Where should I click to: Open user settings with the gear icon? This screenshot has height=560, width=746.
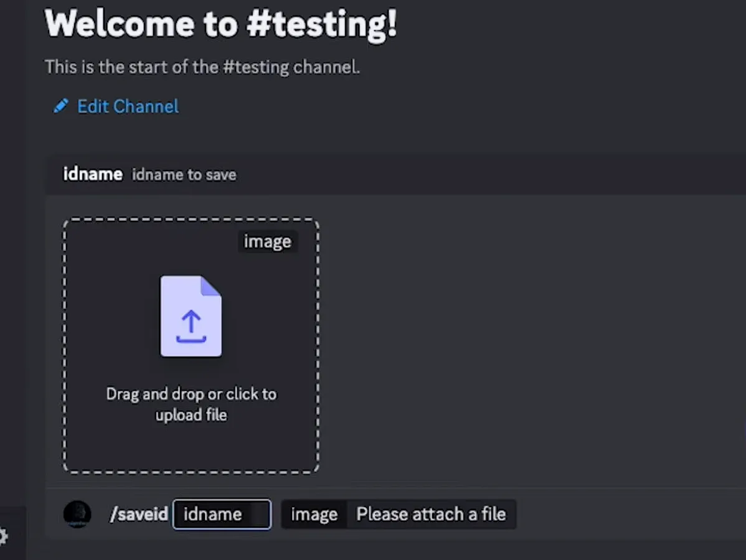pos(3,536)
